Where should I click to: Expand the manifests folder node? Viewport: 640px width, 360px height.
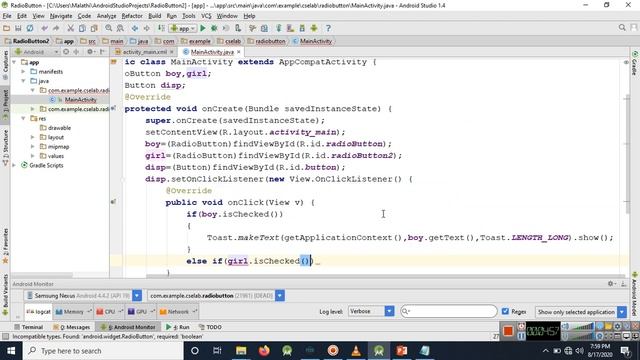(x=23, y=71)
